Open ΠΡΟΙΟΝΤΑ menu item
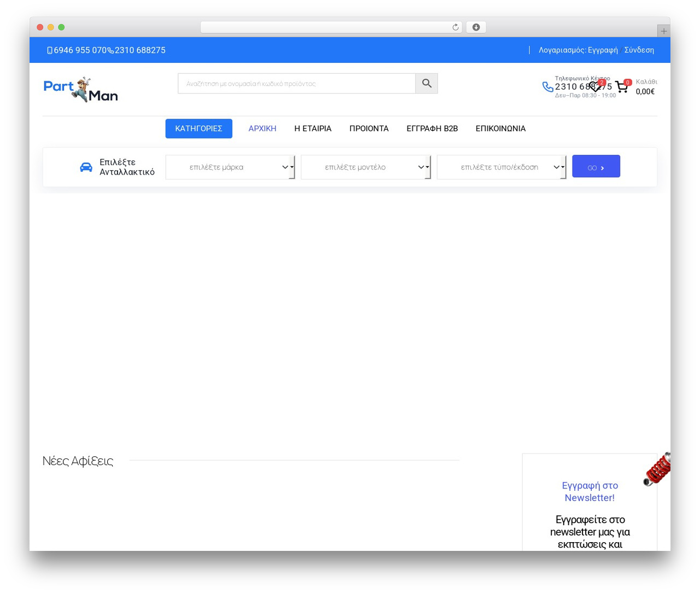Screen dimensions: 700x593 (369, 129)
